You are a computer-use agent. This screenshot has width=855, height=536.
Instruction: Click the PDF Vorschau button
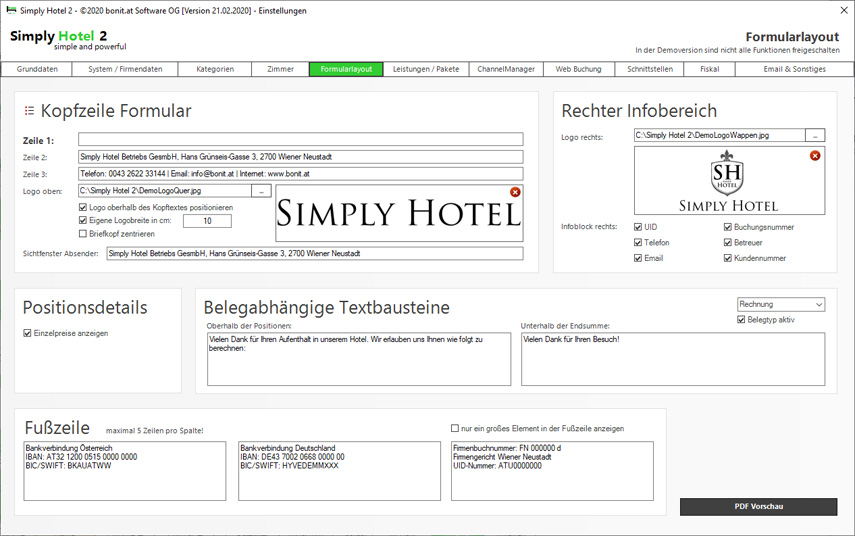(758, 507)
